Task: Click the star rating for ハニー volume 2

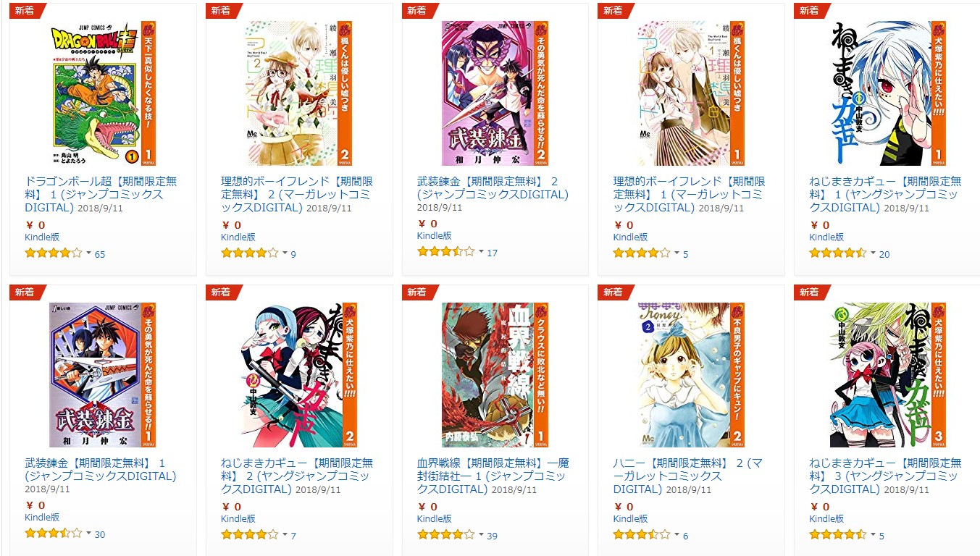Action: pos(642,535)
